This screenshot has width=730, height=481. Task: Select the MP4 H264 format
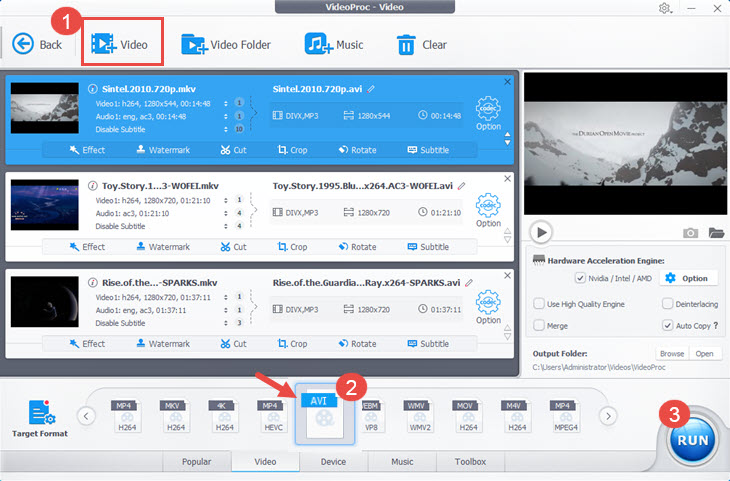(x=127, y=415)
